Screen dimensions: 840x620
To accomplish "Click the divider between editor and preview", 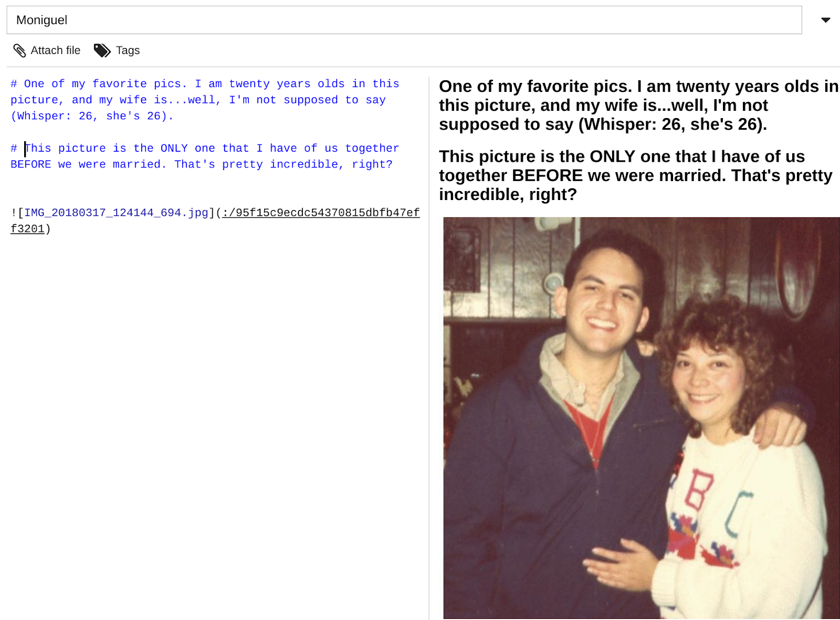I will [429, 346].
